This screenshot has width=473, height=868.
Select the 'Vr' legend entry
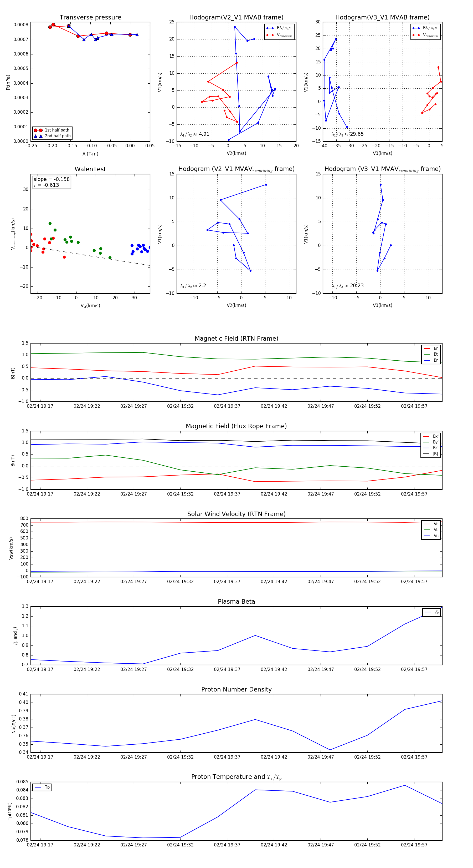coord(431,524)
